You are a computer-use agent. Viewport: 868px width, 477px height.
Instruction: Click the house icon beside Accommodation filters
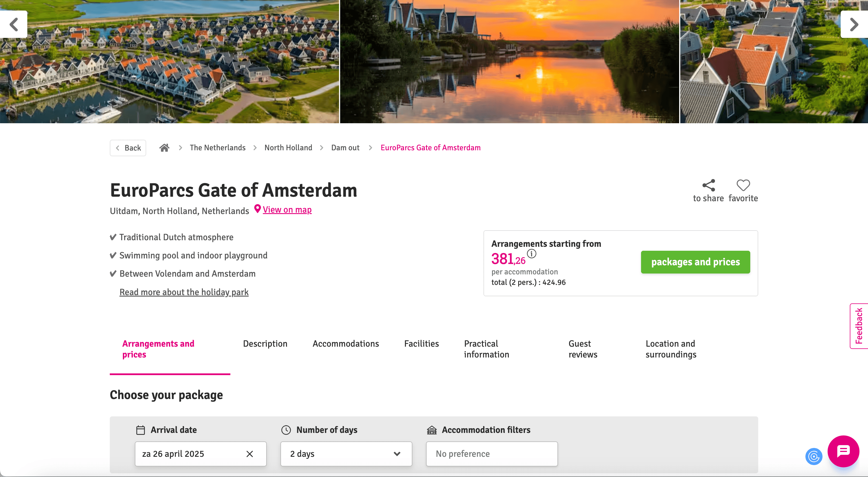point(432,430)
